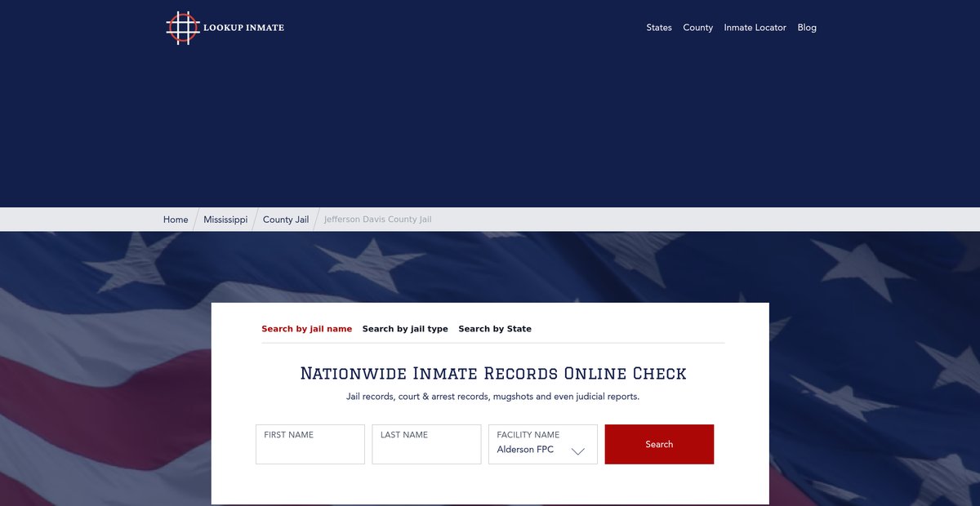Open the States menu item

[x=659, y=28]
